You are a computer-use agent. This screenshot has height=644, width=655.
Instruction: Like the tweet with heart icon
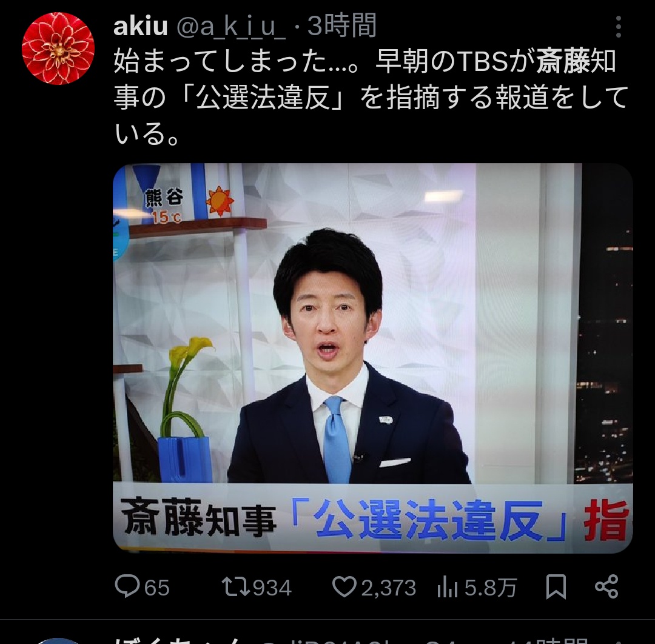click(344, 586)
